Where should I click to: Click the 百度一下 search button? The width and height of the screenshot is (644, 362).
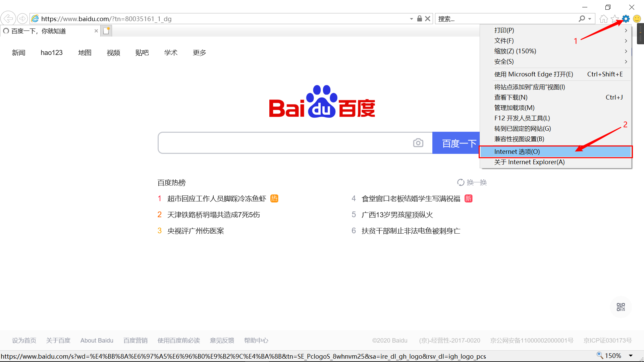[456, 143]
